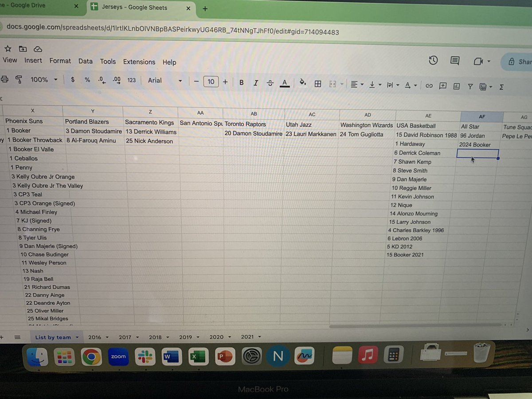
Task: Open the Help menu
Action: click(x=169, y=63)
